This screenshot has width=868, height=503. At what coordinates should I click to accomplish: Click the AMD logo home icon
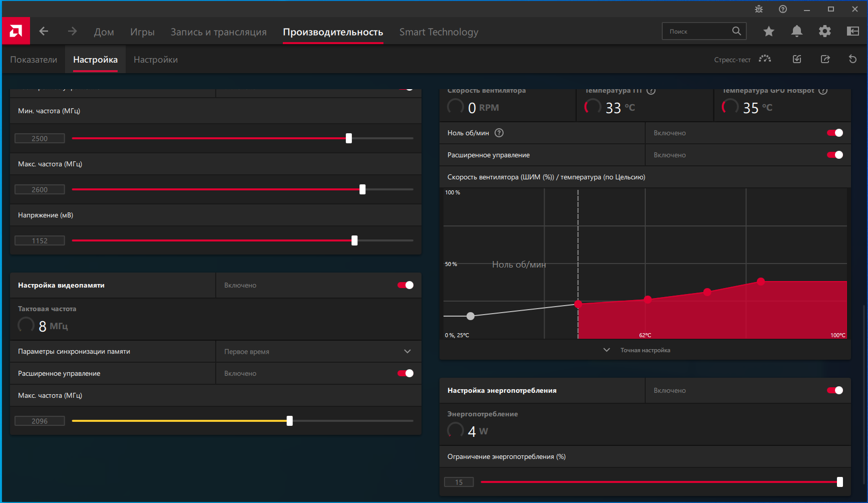pyautogui.click(x=16, y=31)
